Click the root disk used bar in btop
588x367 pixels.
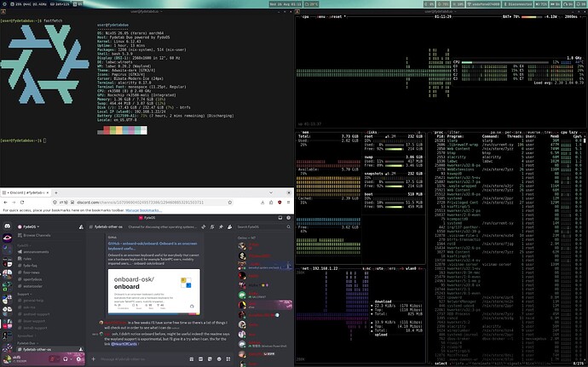(x=394, y=144)
